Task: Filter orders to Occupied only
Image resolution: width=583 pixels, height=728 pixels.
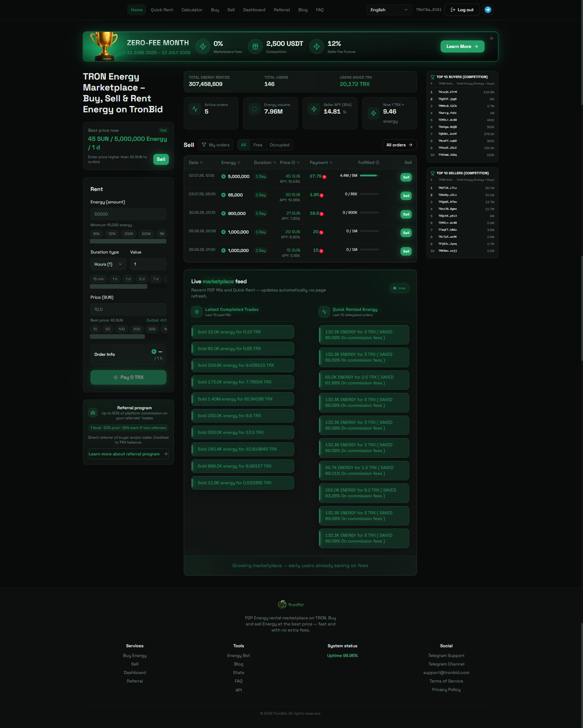Action: [279, 145]
